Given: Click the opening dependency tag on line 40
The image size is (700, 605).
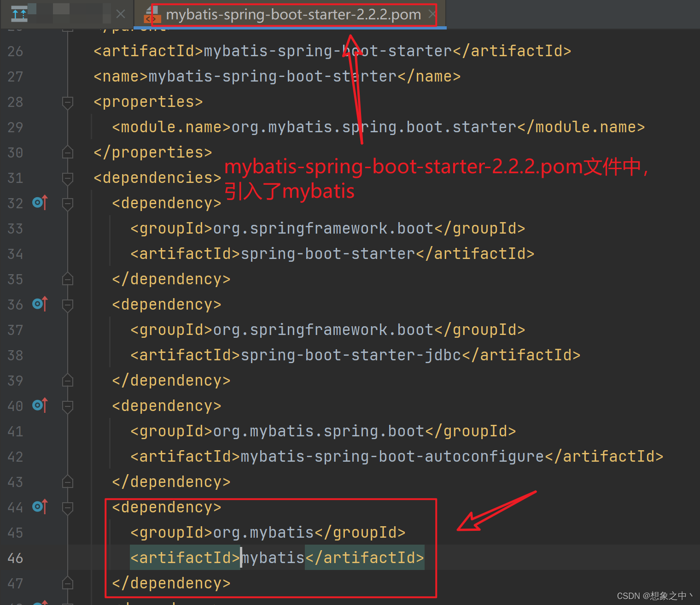Looking at the screenshot, I should 167,406.
